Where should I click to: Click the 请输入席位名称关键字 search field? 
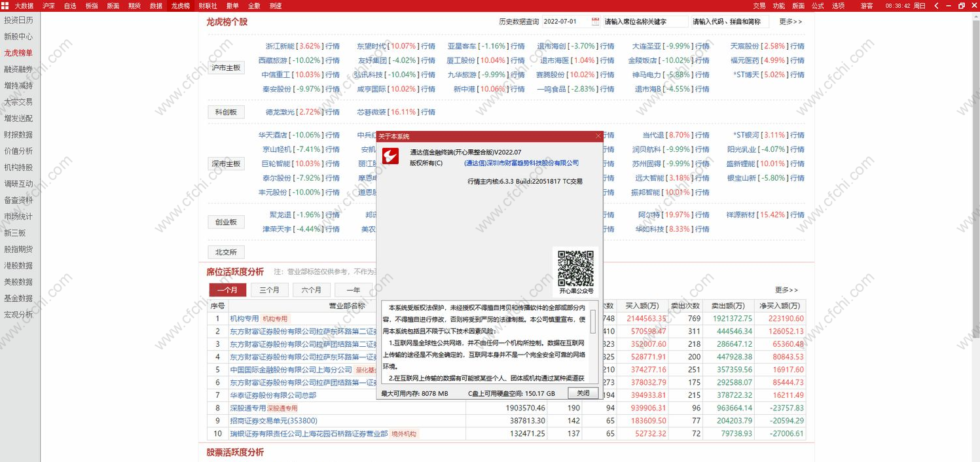pos(645,22)
